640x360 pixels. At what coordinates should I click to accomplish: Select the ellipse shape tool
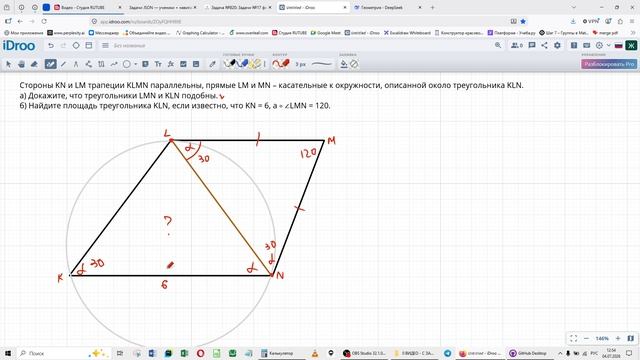click(127, 64)
